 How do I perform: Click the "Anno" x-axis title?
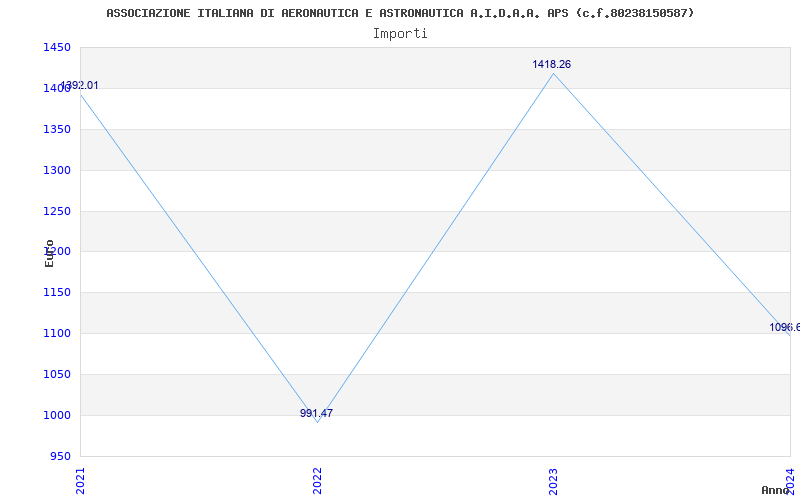pyautogui.click(x=776, y=490)
